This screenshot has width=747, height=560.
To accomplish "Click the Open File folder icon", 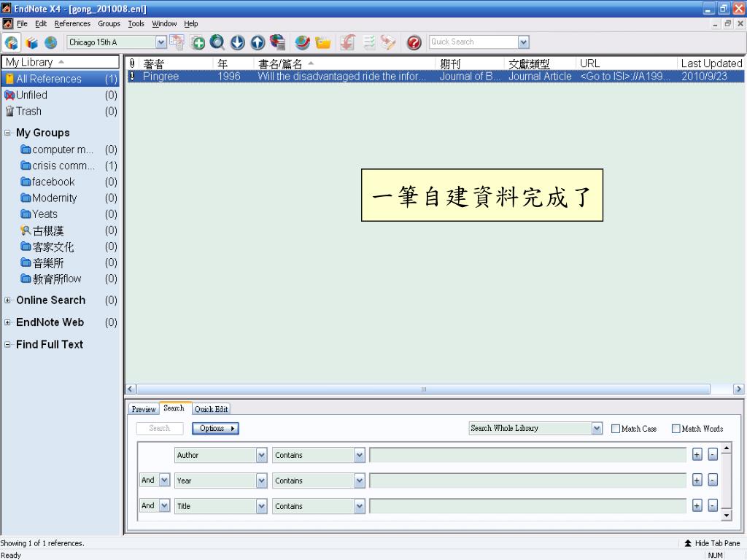I will [322, 42].
